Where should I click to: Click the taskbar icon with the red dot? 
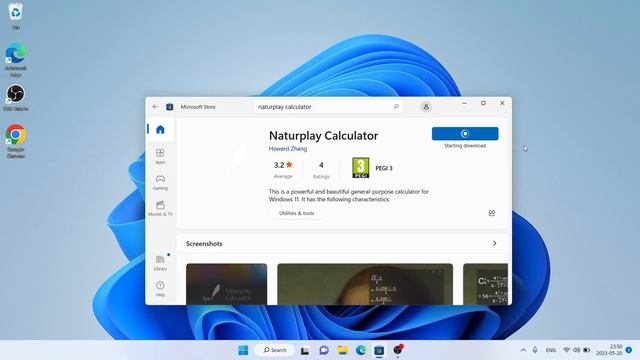coord(398,349)
